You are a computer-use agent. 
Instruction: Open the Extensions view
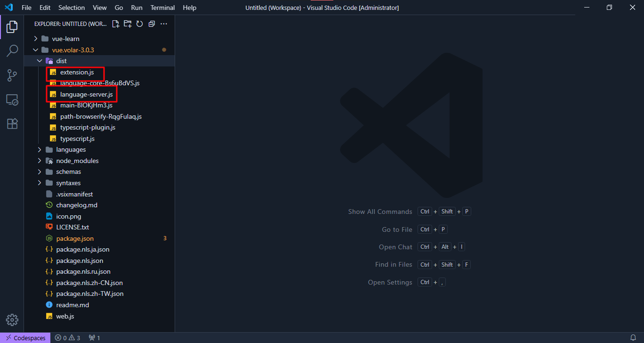point(12,123)
